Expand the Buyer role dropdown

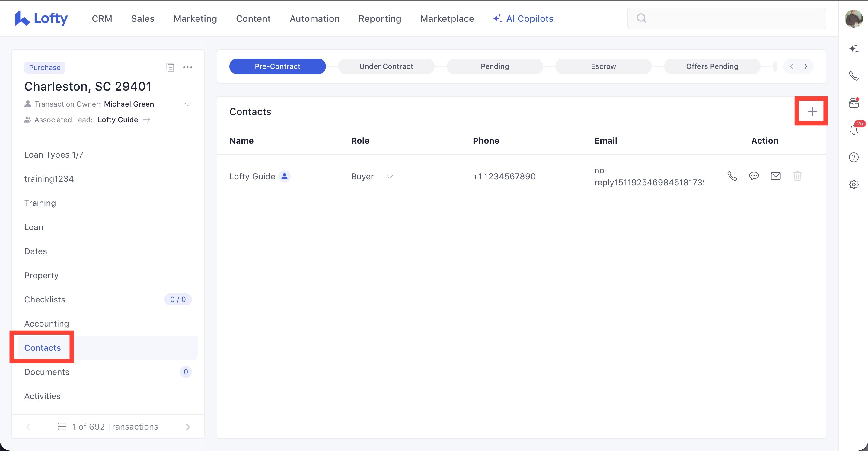(x=390, y=177)
